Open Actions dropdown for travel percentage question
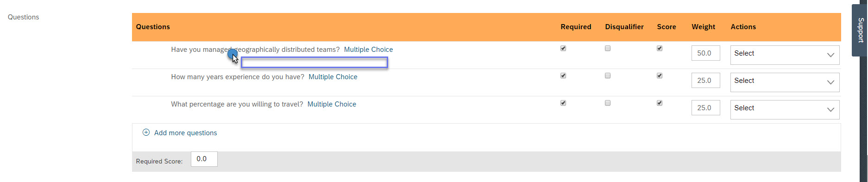Screen dimensions: 868x182 [785, 109]
